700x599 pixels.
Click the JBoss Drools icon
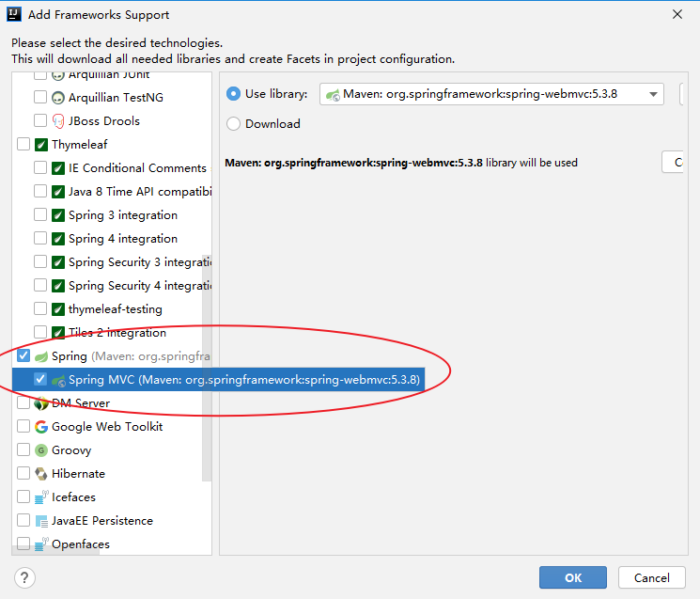58,121
